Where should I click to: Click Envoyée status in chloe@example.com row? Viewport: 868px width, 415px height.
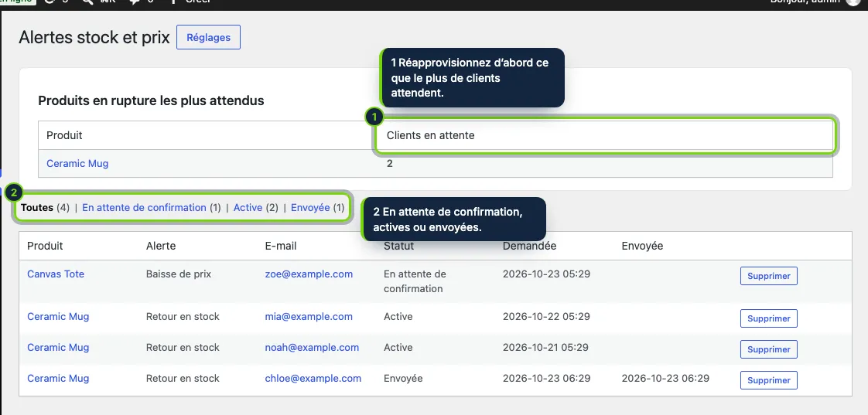[403, 379]
